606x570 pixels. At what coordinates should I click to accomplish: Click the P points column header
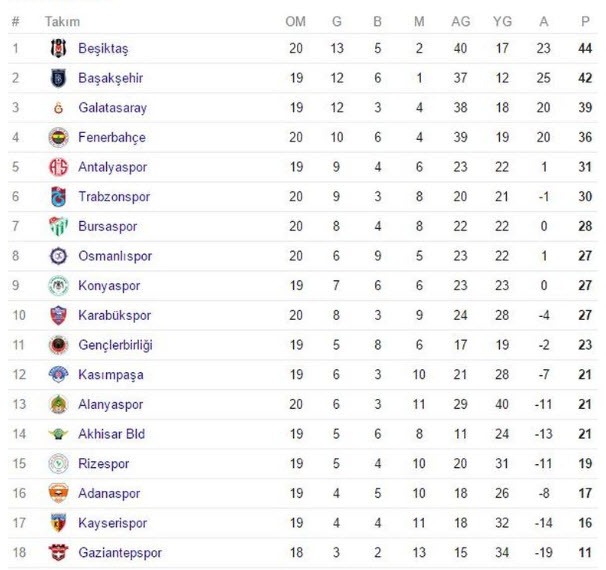point(585,22)
